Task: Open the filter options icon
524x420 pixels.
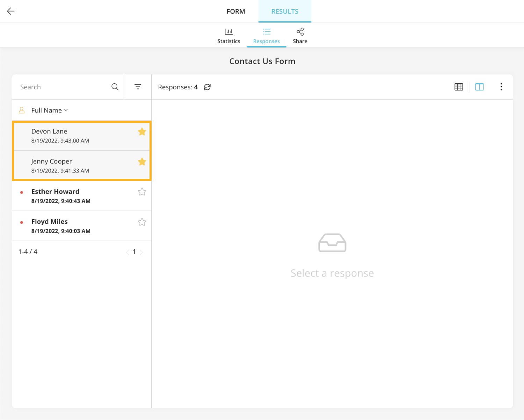Action: 138,87
